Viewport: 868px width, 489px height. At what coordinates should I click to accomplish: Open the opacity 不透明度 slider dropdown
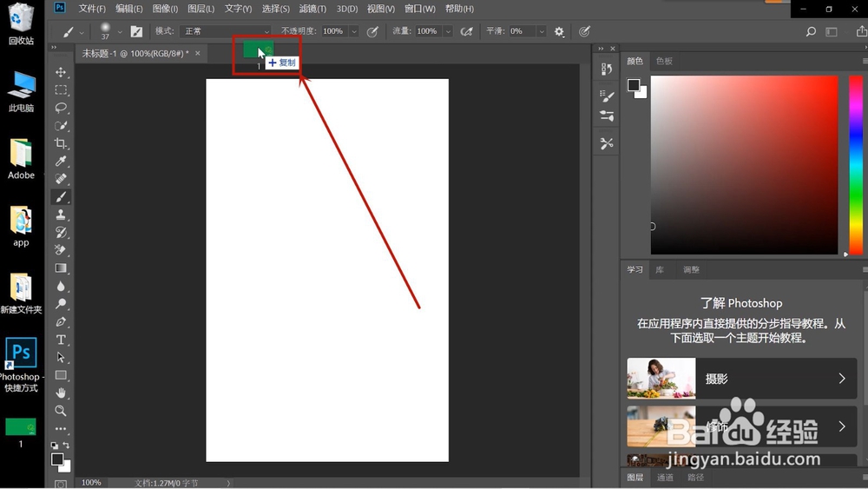(x=354, y=31)
